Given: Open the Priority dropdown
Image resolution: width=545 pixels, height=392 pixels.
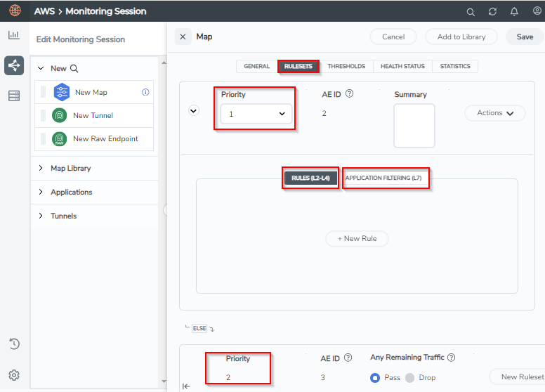Looking at the screenshot, I should point(256,114).
